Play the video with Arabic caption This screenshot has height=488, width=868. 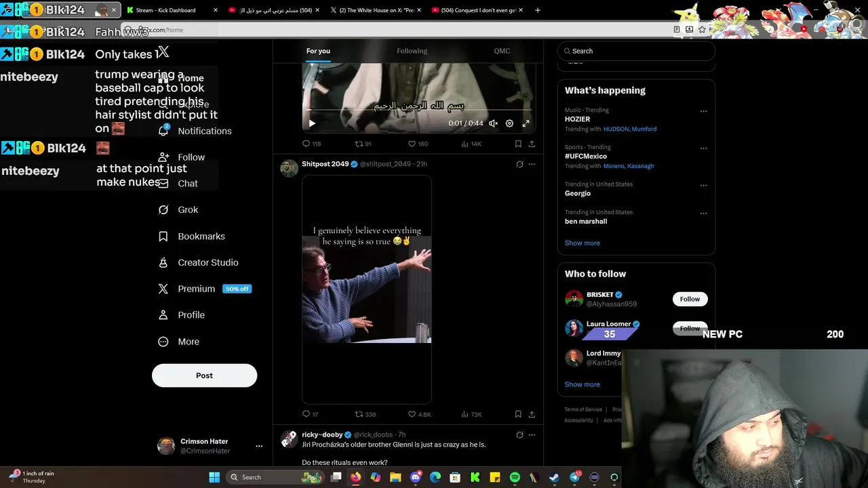[312, 123]
